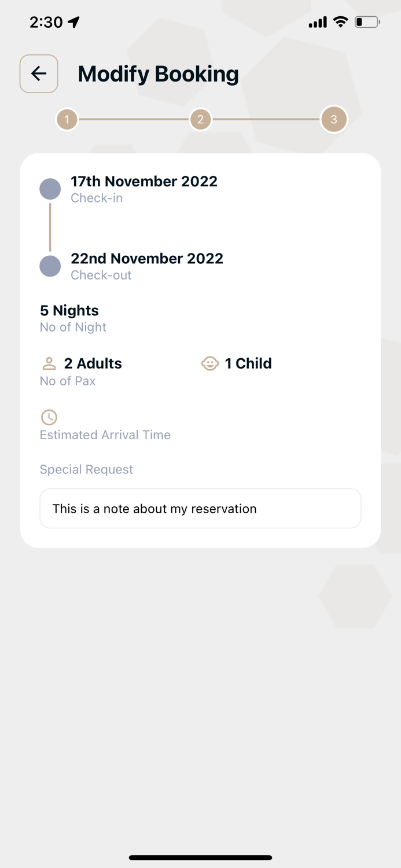Tap the Modify Booking title
401x868 pixels.
[x=158, y=74]
